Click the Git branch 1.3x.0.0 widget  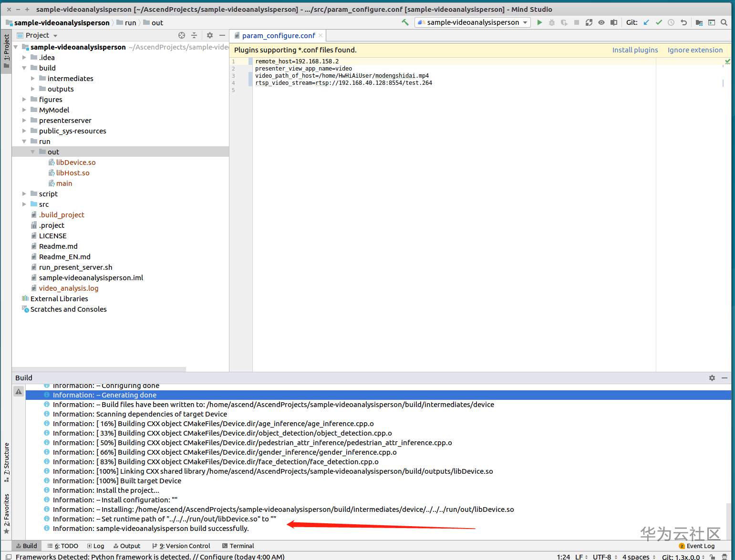click(x=683, y=557)
